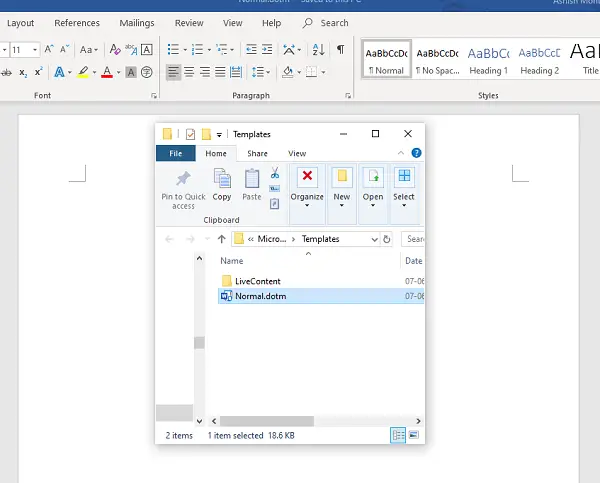600x483 pixels.
Task: Toggle Character Shading button
Action: [131, 72]
